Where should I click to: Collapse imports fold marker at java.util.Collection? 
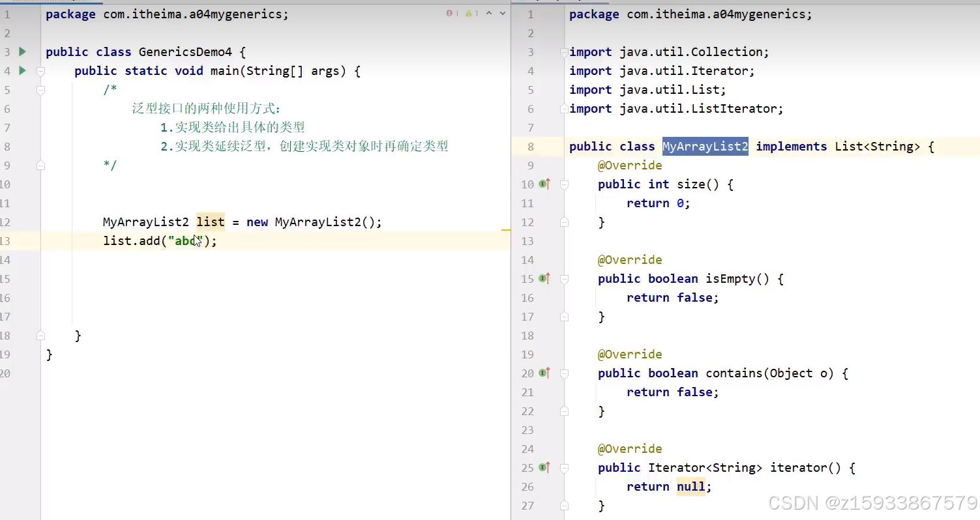click(x=564, y=52)
